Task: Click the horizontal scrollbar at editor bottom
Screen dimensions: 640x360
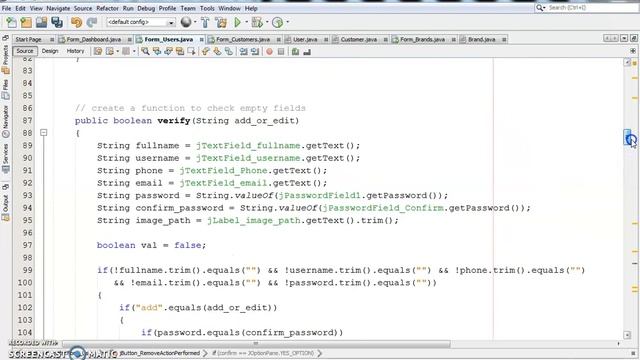Action: [256, 344]
